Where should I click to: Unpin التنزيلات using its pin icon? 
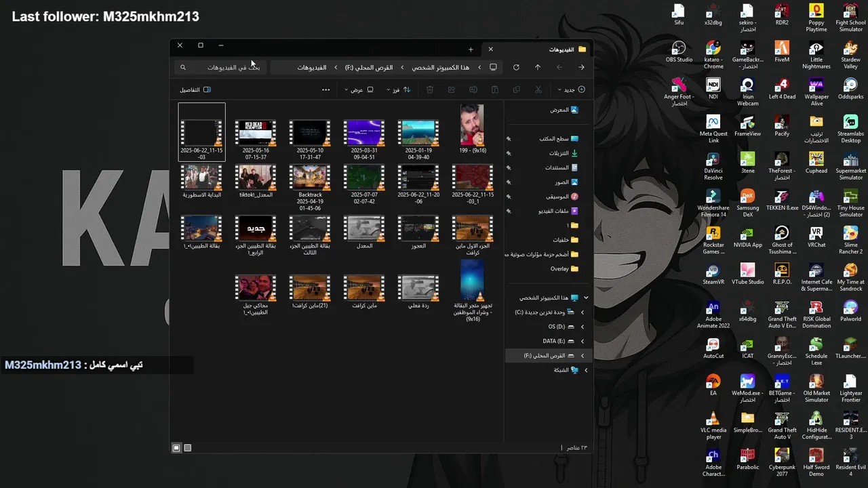(508, 153)
